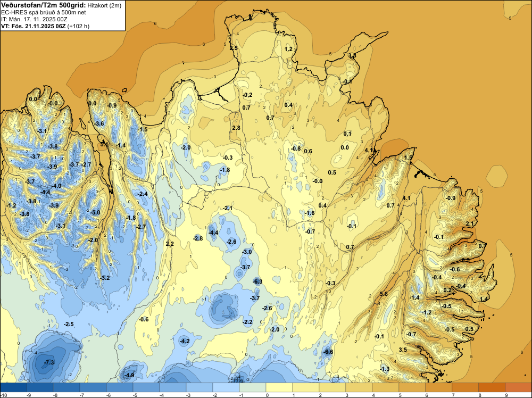Click the -3.6 temperature reading
Image resolution: width=532 pixels, height=398 pixels.
(99, 123)
